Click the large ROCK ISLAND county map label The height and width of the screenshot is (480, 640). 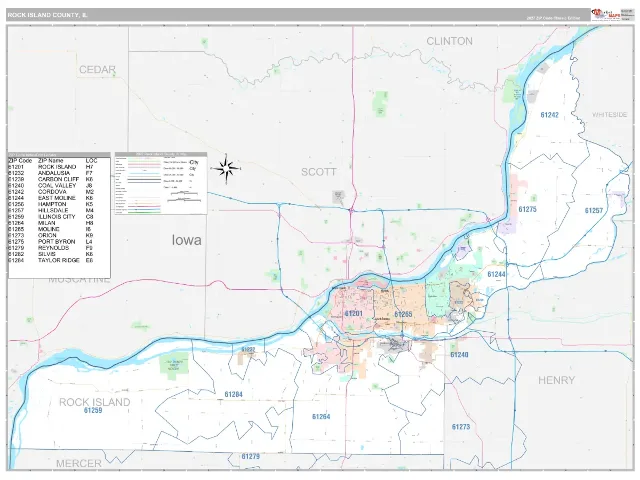coord(95,402)
